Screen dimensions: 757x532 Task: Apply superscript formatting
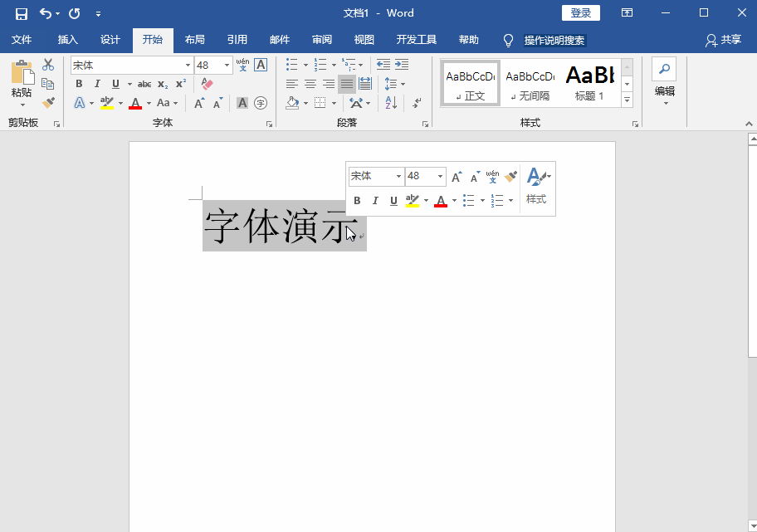pyautogui.click(x=179, y=82)
